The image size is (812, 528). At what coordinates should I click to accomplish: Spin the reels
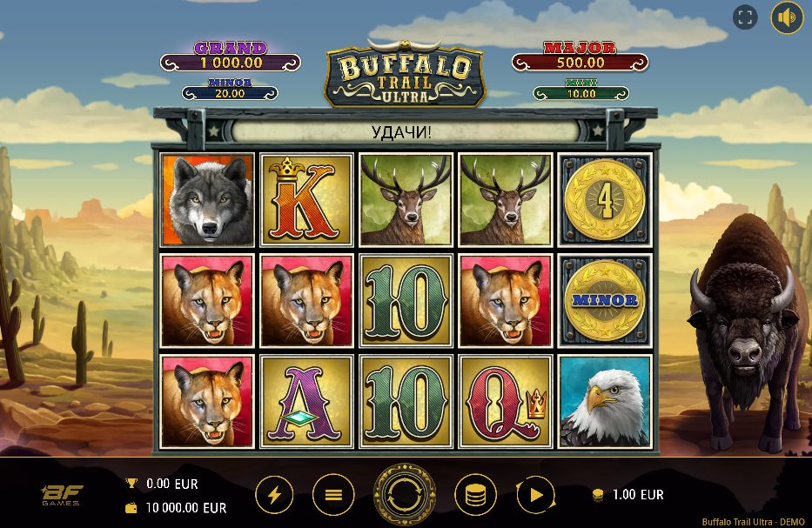pos(405,494)
